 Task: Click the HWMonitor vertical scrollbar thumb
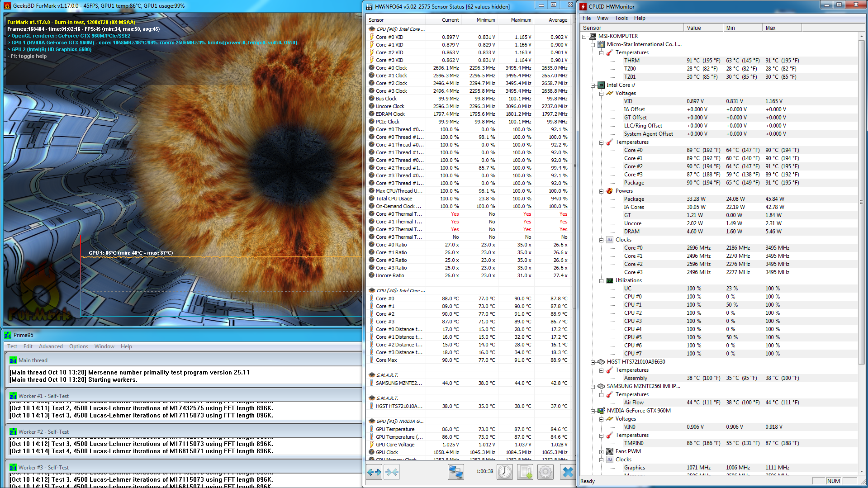click(861, 202)
